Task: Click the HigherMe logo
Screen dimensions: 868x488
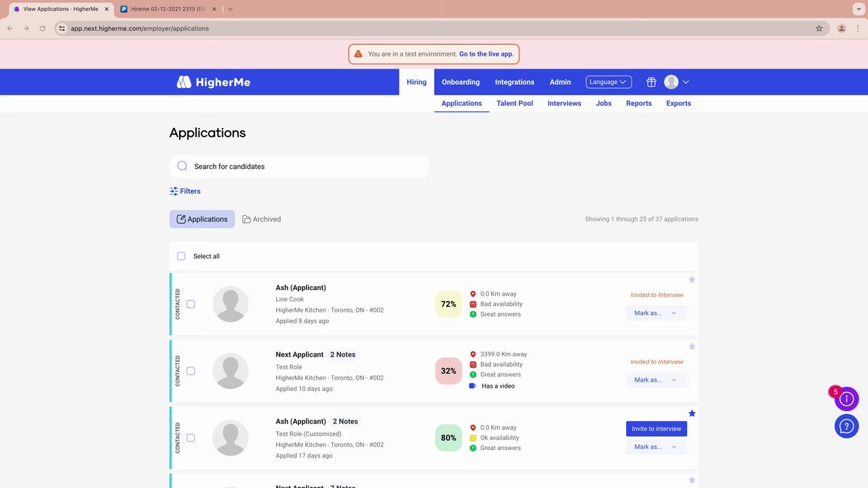Action: coord(214,82)
